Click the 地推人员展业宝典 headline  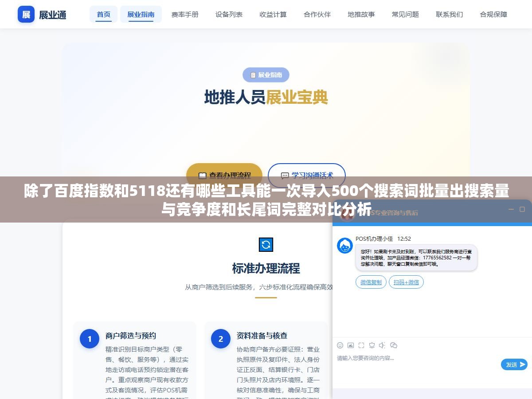pyautogui.click(x=266, y=98)
